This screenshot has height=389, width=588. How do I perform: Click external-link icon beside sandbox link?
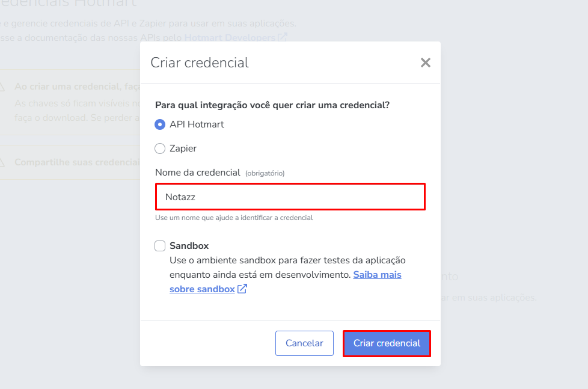pos(242,289)
